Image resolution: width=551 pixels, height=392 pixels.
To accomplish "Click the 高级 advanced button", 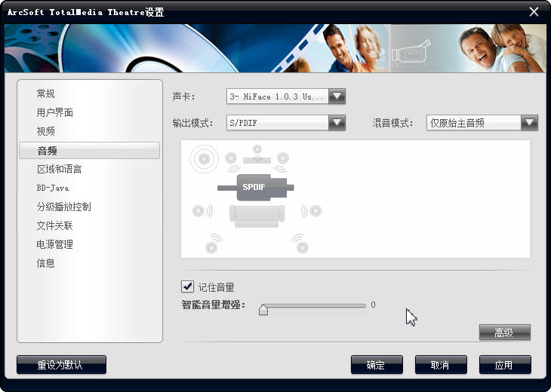I will pyautogui.click(x=504, y=332).
